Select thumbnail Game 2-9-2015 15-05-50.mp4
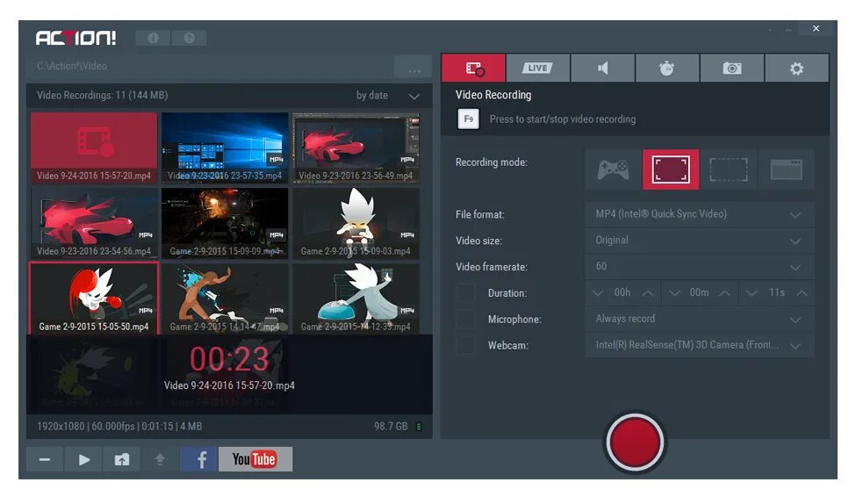This screenshot has width=856, height=504. (94, 299)
